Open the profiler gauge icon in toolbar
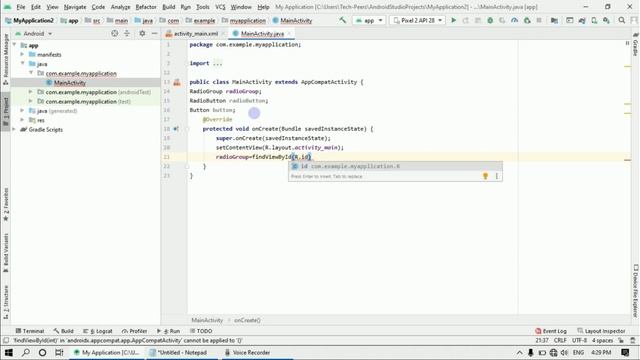The height and width of the screenshot is (360, 640). 515,20
